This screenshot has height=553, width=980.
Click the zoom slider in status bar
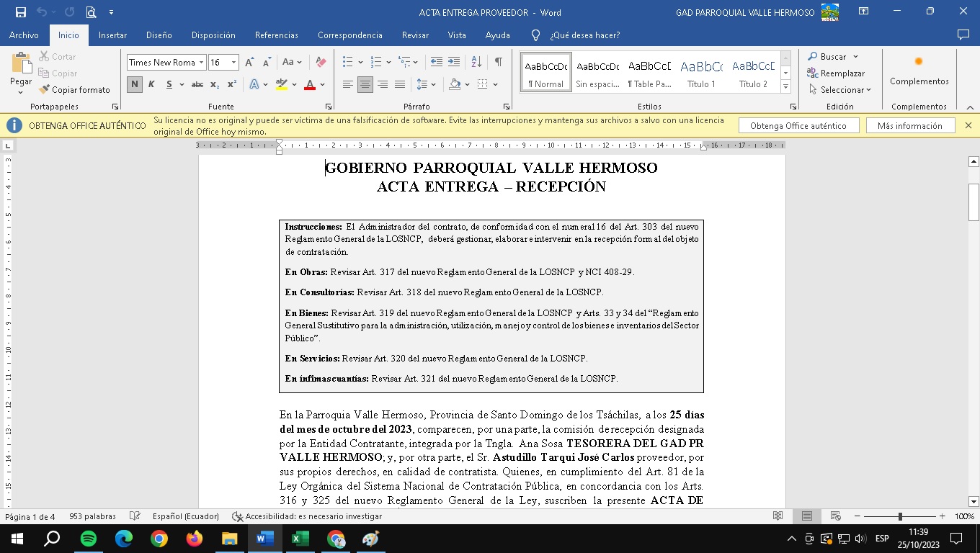tap(900, 516)
